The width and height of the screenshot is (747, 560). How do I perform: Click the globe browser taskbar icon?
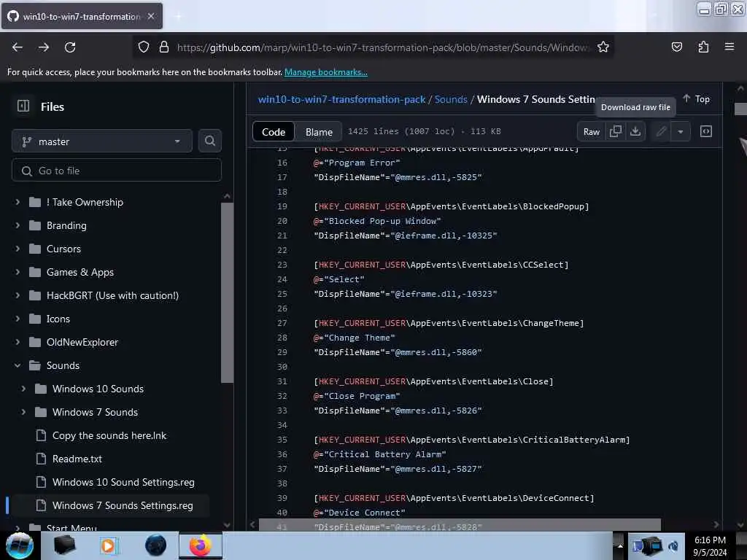[155, 545]
